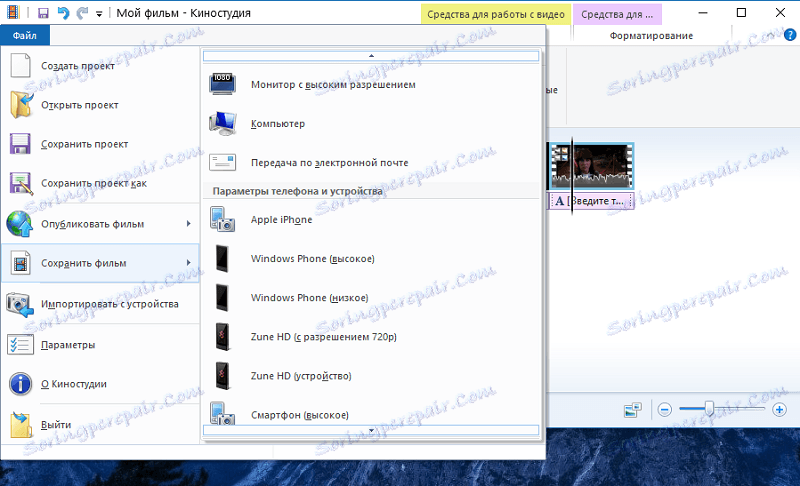The height and width of the screenshot is (486, 800).
Task: Click the plus button to zoom in timeline
Action: [779, 409]
